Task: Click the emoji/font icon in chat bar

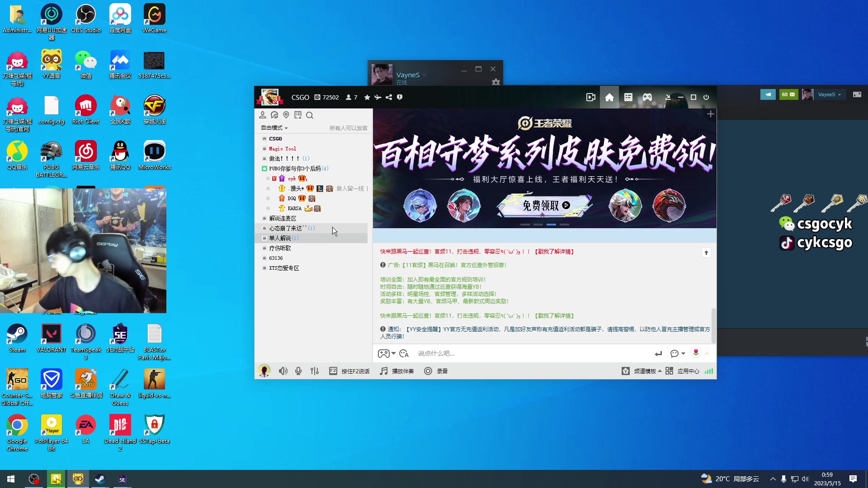Action: coord(404,353)
